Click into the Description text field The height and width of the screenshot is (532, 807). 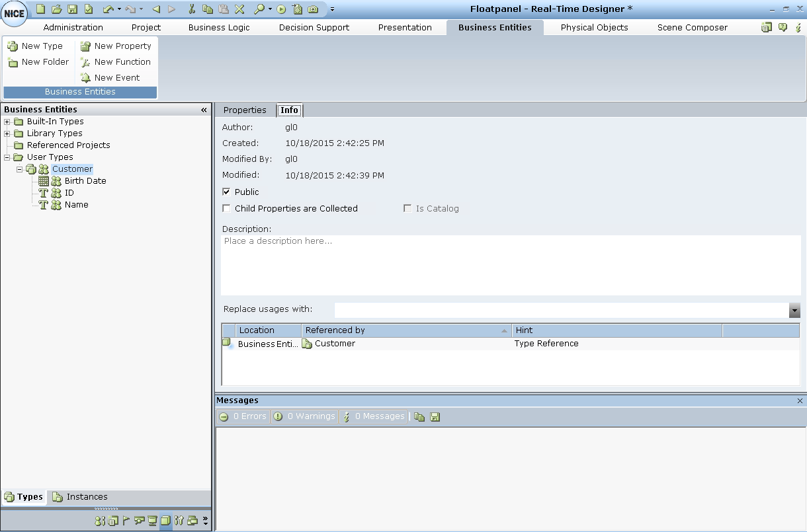510,265
